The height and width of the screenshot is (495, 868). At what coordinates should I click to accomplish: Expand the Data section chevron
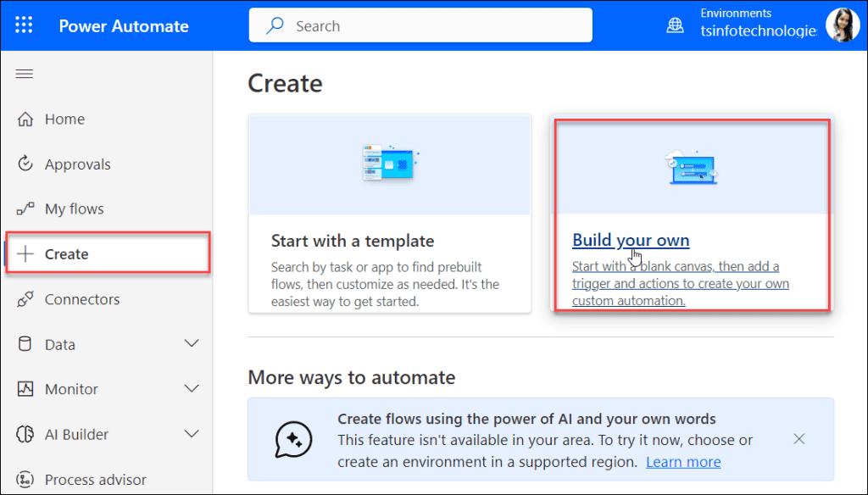[x=192, y=343]
